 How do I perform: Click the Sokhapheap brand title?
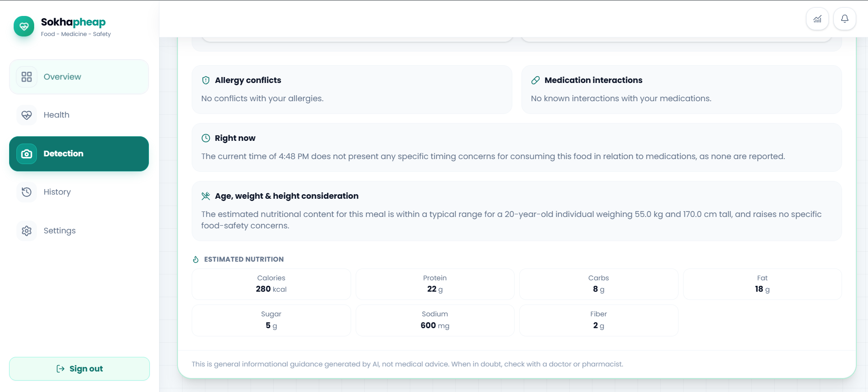73,22
